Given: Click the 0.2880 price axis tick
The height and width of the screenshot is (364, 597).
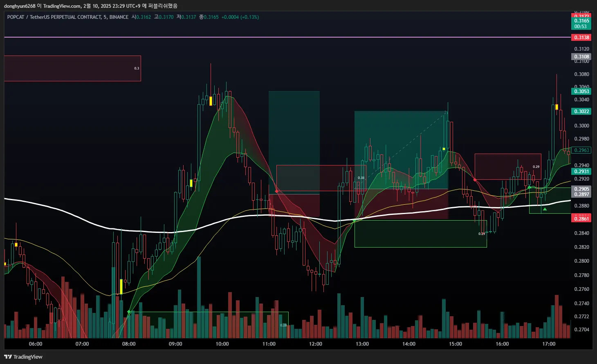Looking at the screenshot, I should point(581,206).
